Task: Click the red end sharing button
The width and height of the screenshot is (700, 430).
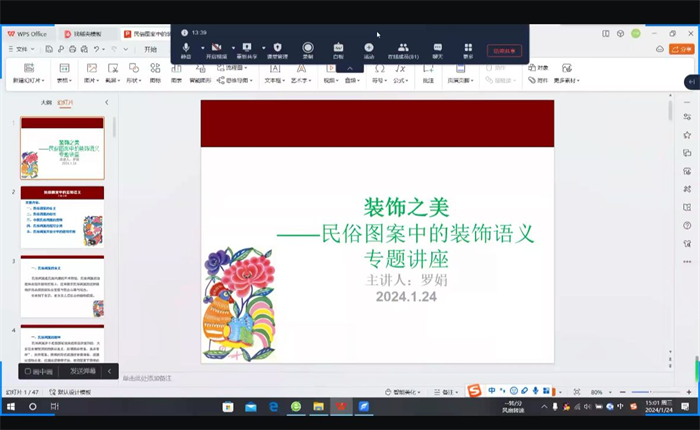Action: (x=504, y=50)
